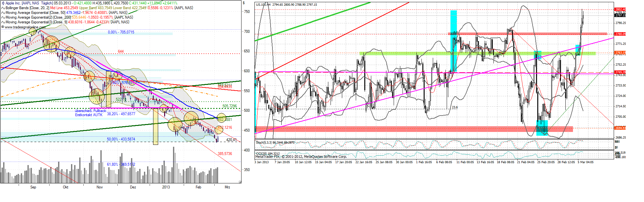Click the red 2694.93 price tag
Screen dimensions: 644x202
coord(620,128)
